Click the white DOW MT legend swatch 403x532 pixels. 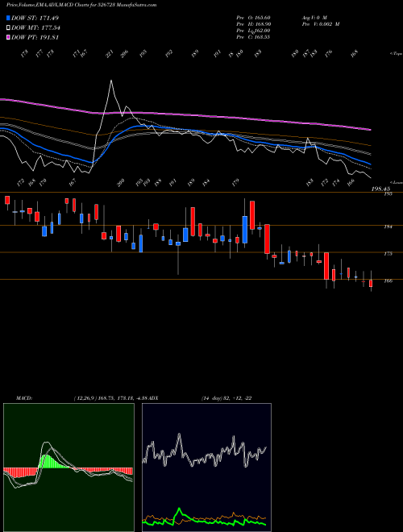click(8, 28)
